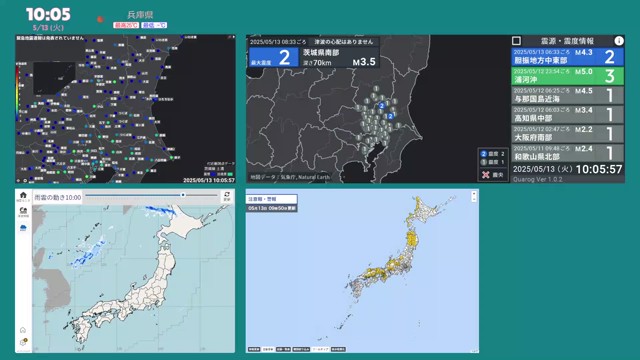This screenshot has height=360, width=640.
Task: Click the refresh icon on rain radar
Action: [227, 196]
